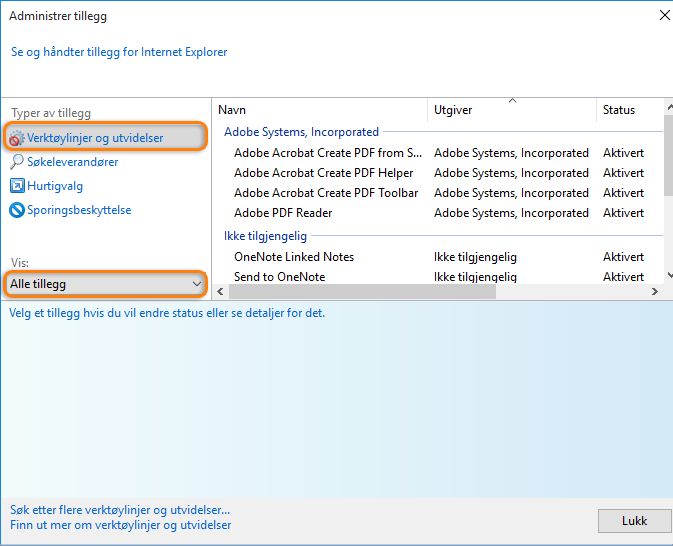Click the Søkeleverandører magnifier icon
The image size is (673, 546).
tap(17, 162)
